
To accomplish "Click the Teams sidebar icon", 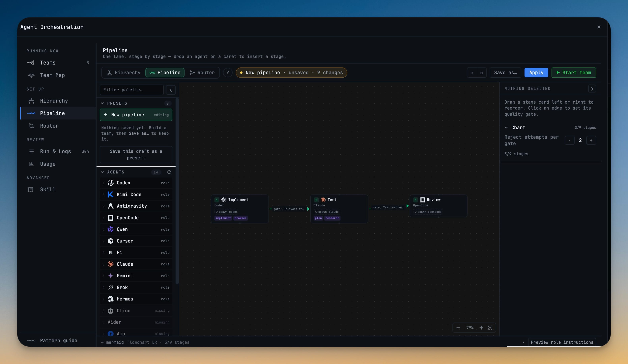I will pos(31,63).
